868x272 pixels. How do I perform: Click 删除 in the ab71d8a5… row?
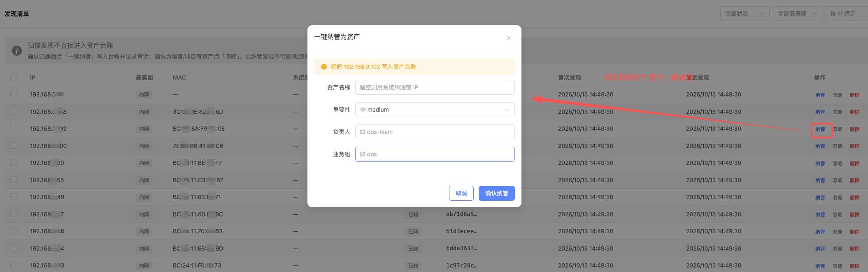point(854,214)
